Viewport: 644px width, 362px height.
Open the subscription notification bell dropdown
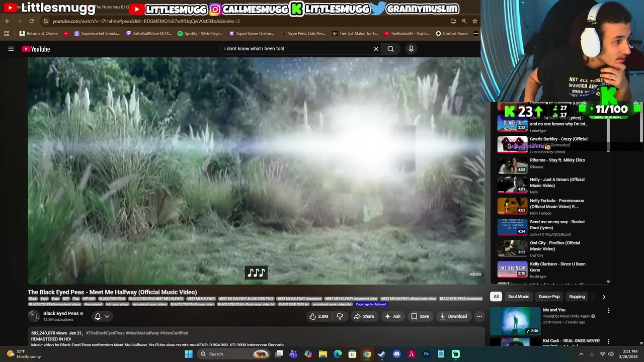pos(102,316)
